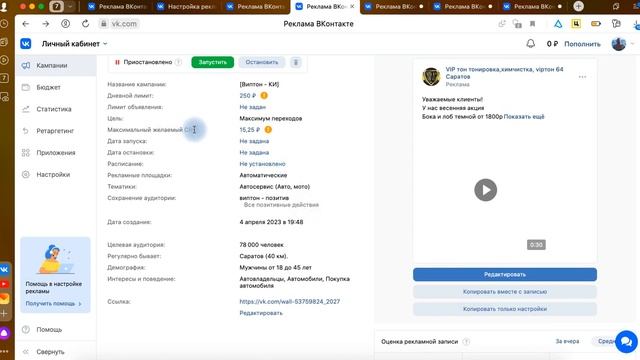Image resolution: width=640 pixels, height=360 pixels.
Task: Open Бюджет in the sidebar
Action: [x=56, y=87]
